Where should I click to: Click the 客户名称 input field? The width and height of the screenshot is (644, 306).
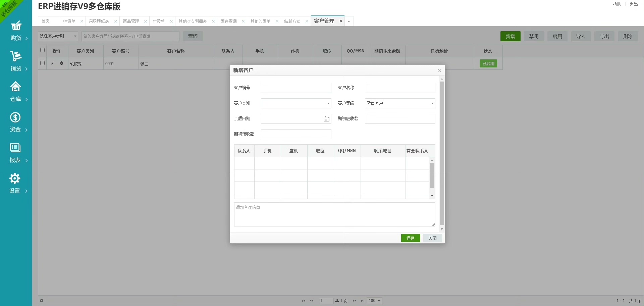(400, 88)
